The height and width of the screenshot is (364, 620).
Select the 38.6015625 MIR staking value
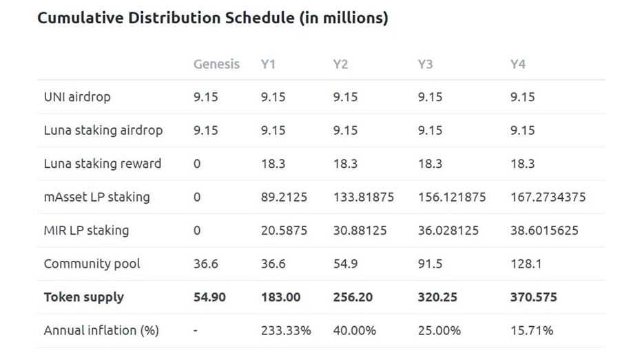[546, 230]
